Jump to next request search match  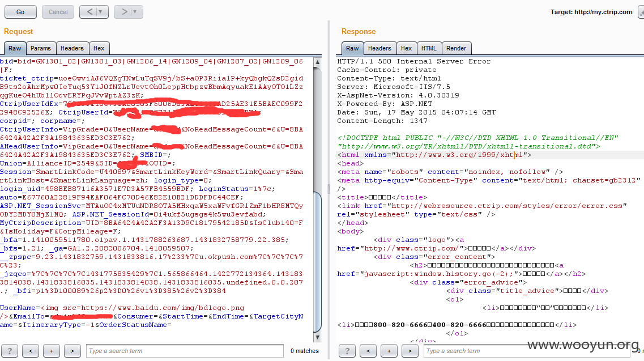pyautogui.click(x=72, y=351)
